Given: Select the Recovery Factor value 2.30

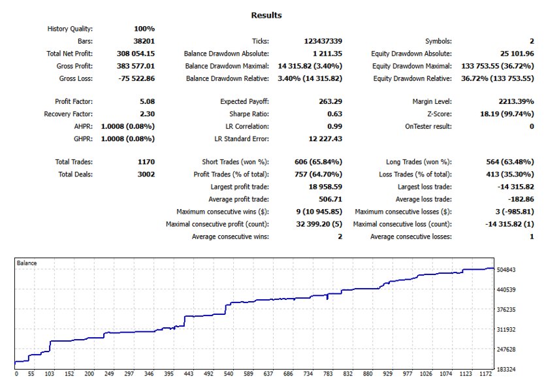Looking at the screenshot, I should [148, 114].
